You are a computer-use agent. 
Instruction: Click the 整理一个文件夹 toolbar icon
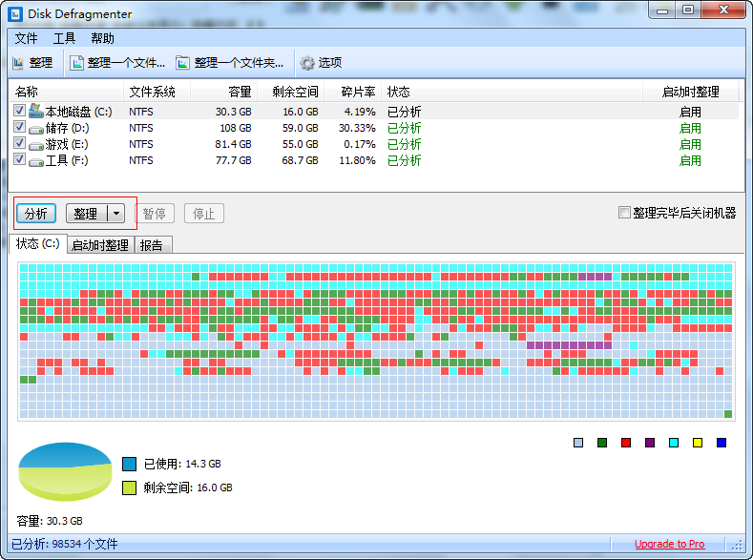point(182,63)
